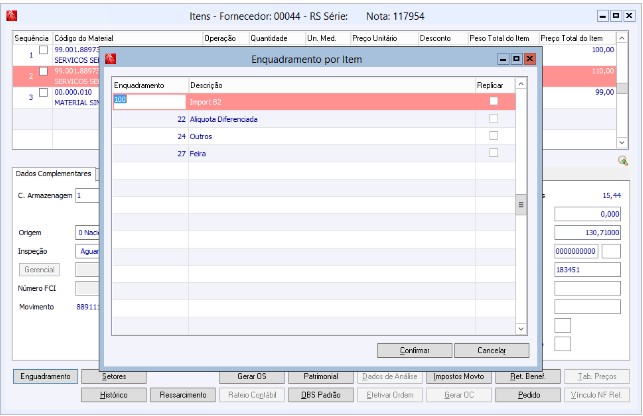Click the field containing 183451
Viewport: 643px width, 416px height.
point(587,270)
